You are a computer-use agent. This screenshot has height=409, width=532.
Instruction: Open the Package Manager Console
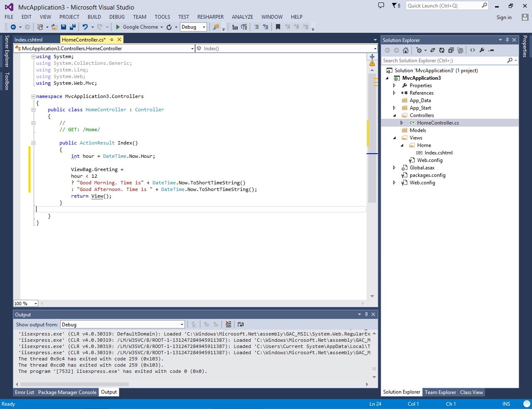point(67,392)
